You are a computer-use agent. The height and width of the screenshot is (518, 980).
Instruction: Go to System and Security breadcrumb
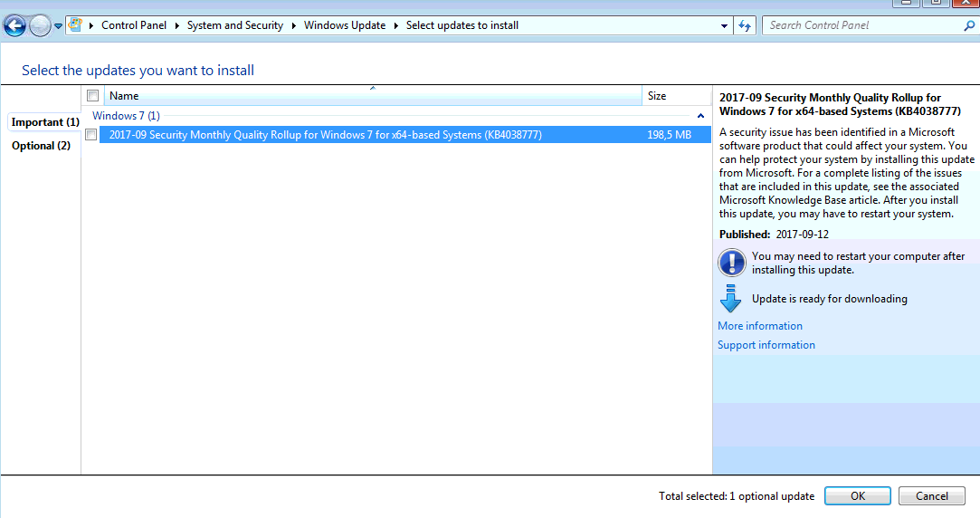pyautogui.click(x=235, y=25)
